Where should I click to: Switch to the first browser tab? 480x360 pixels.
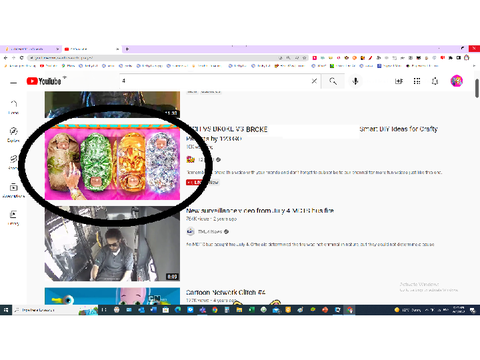pyautogui.click(x=30, y=49)
